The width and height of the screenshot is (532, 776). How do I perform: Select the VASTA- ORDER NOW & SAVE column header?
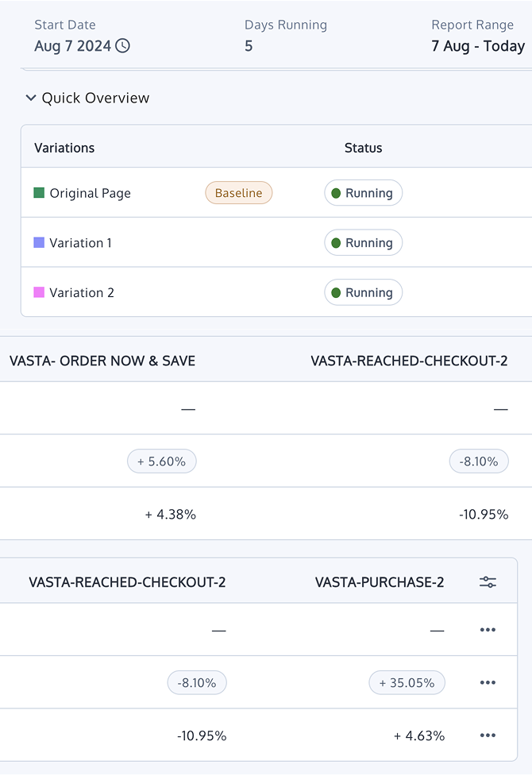[x=102, y=361]
